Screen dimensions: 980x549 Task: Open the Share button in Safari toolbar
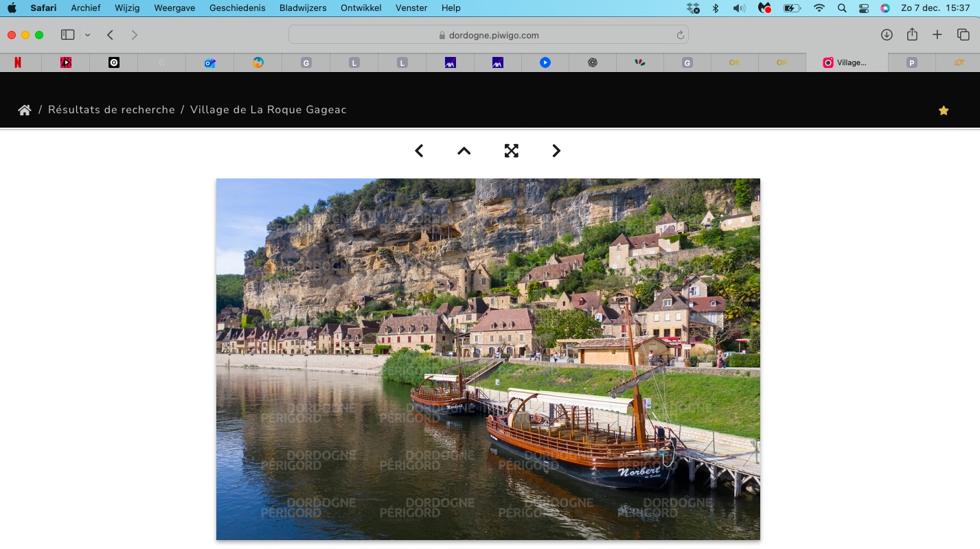point(912,35)
